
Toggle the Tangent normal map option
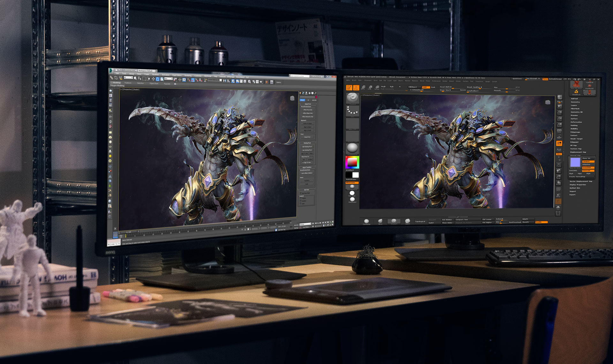587,161
